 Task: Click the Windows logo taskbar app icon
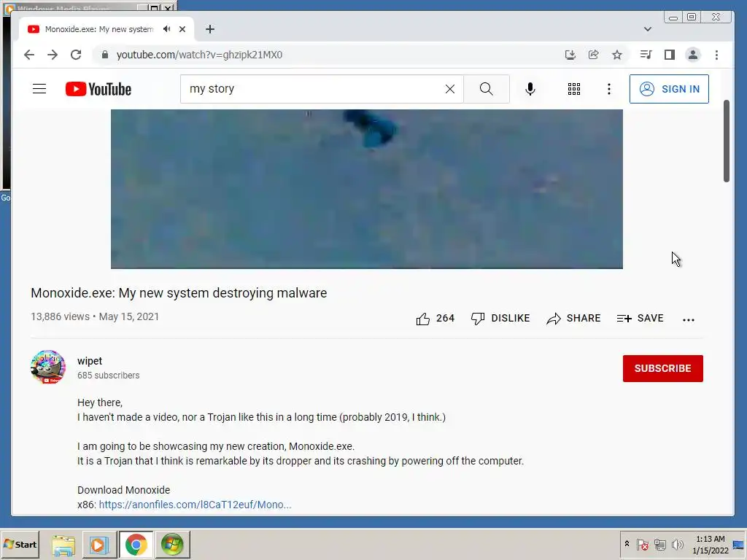coord(172,545)
